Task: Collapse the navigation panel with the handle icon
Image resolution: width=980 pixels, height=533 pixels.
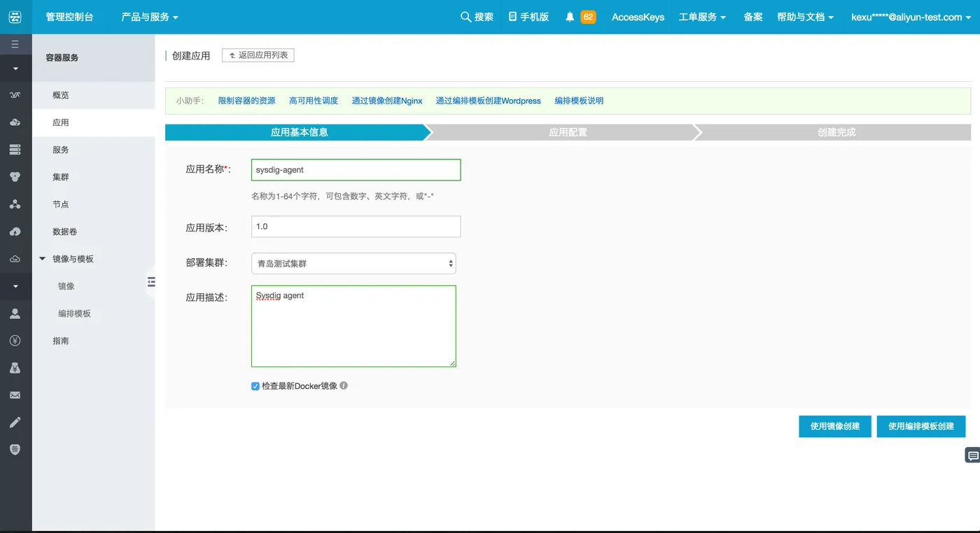Action: [150, 282]
